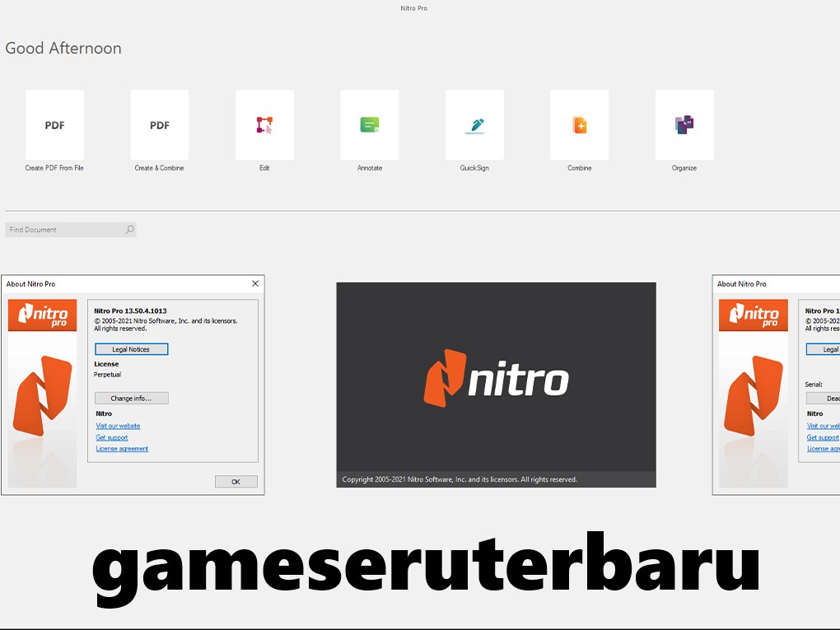Click Legal Notices in left About dialog
This screenshot has width=840, height=630.
tap(131, 349)
